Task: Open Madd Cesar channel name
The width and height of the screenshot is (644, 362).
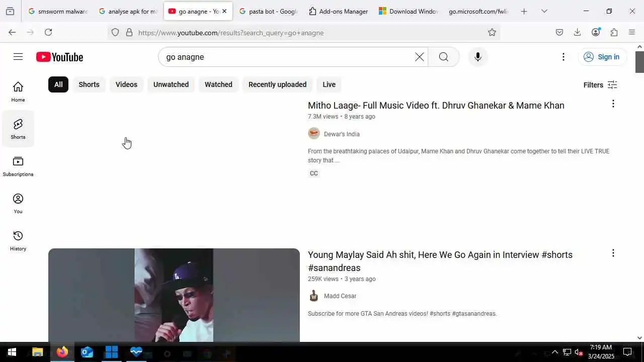Action: click(x=340, y=296)
